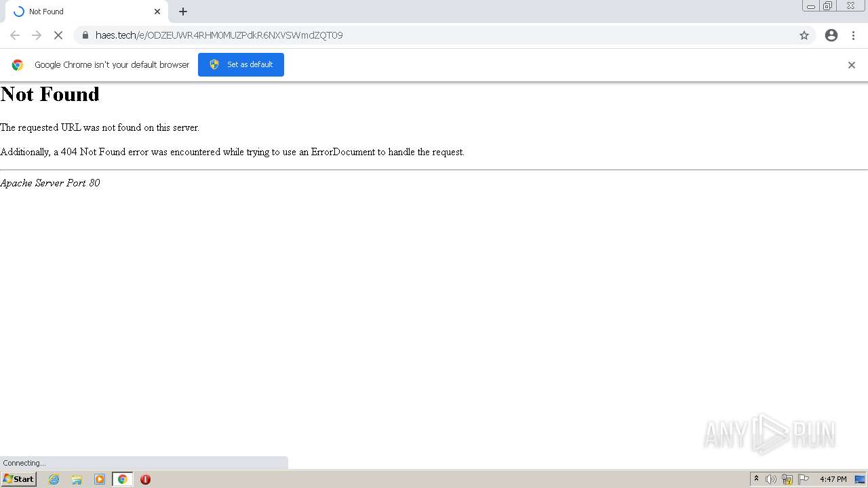Open Windows Explorer folder in taskbar
The height and width of the screenshot is (488, 868).
(x=77, y=479)
